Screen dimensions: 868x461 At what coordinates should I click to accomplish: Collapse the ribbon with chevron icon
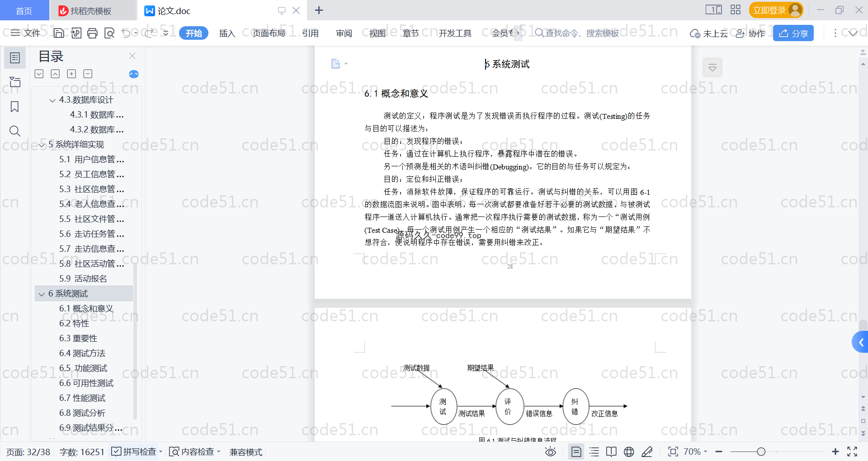pyautogui.click(x=853, y=33)
